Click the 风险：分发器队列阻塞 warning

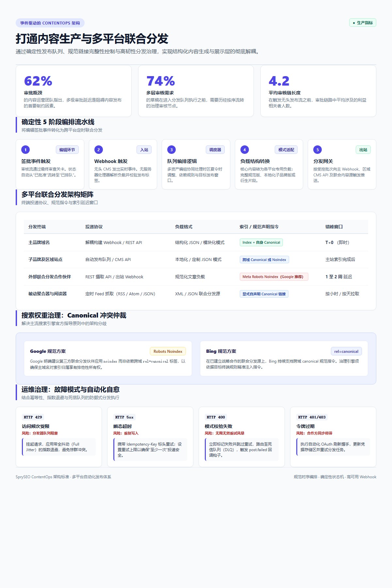40,433
